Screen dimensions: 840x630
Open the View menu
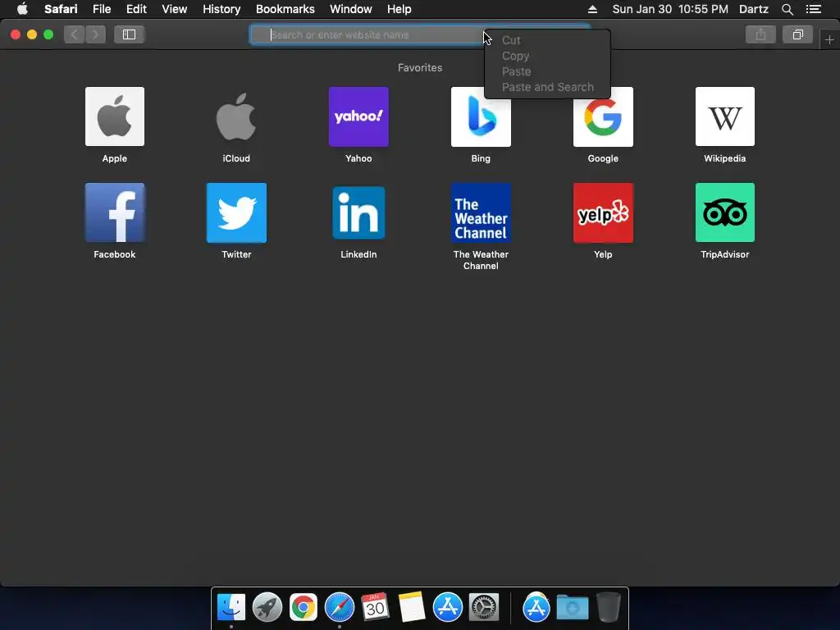click(175, 9)
